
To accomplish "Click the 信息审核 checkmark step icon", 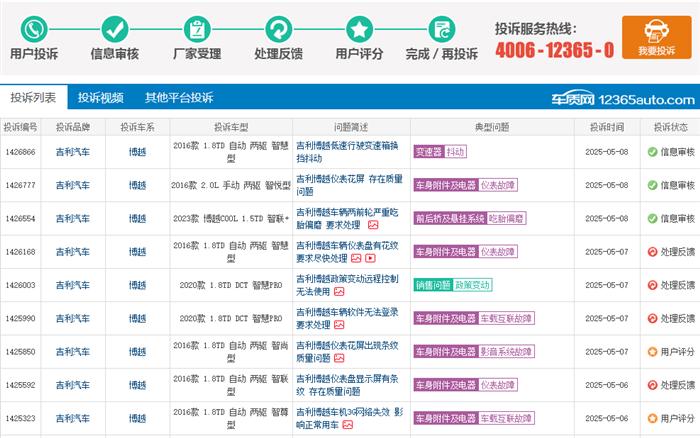I will 115,29.
